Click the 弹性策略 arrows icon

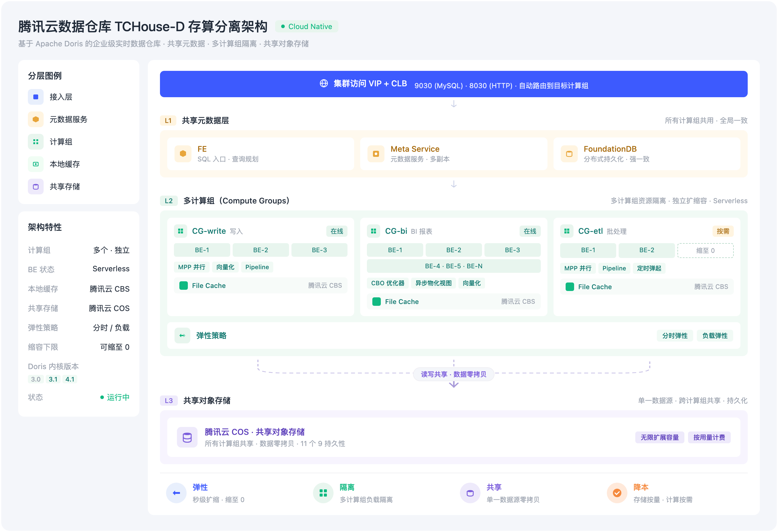pos(182,335)
